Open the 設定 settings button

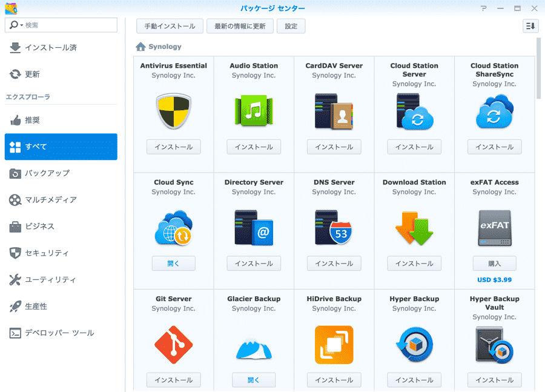point(291,26)
